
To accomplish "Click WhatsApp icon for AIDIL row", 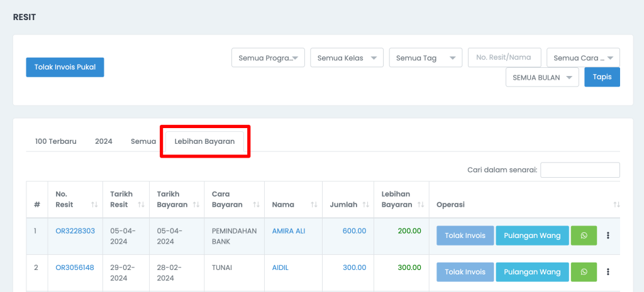I will tap(584, 271).
